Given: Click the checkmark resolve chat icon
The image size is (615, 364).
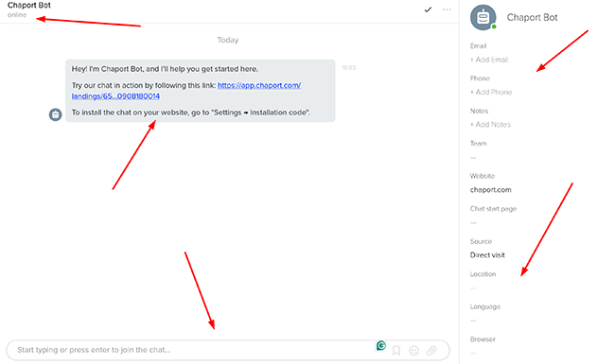Looking at the screenshot, I should 428,9.
